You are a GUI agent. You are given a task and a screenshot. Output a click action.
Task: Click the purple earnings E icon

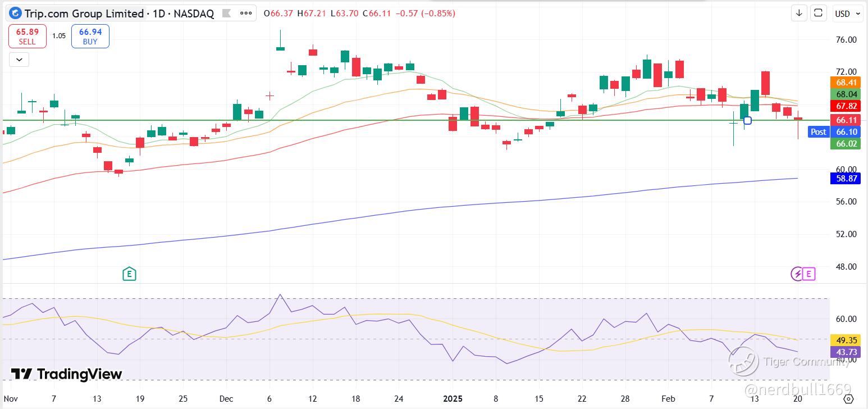point(809,274)
